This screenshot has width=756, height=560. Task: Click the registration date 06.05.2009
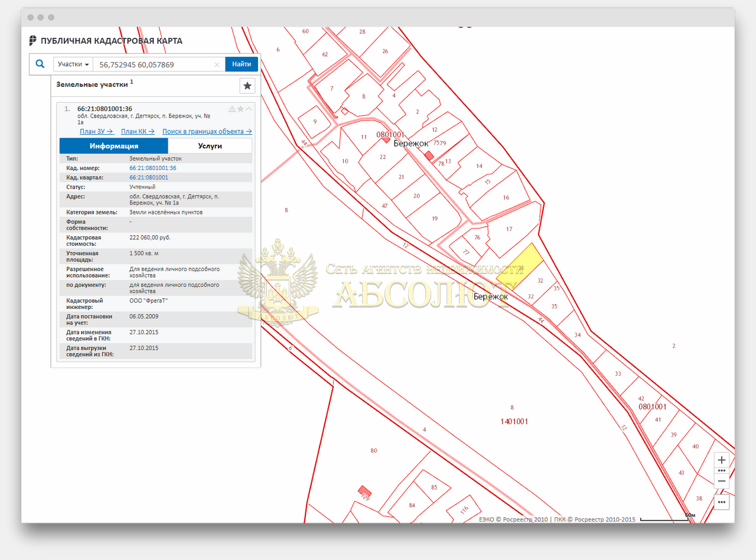click(x=144, y=317)
